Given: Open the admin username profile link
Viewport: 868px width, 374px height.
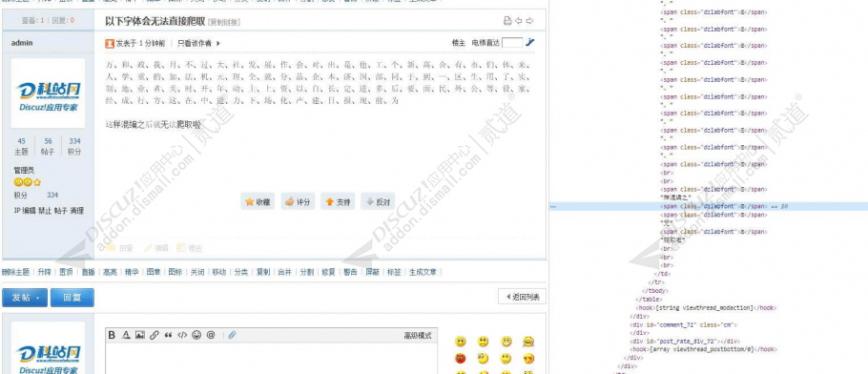Looking at the screenshot, I should click(22, 43).
